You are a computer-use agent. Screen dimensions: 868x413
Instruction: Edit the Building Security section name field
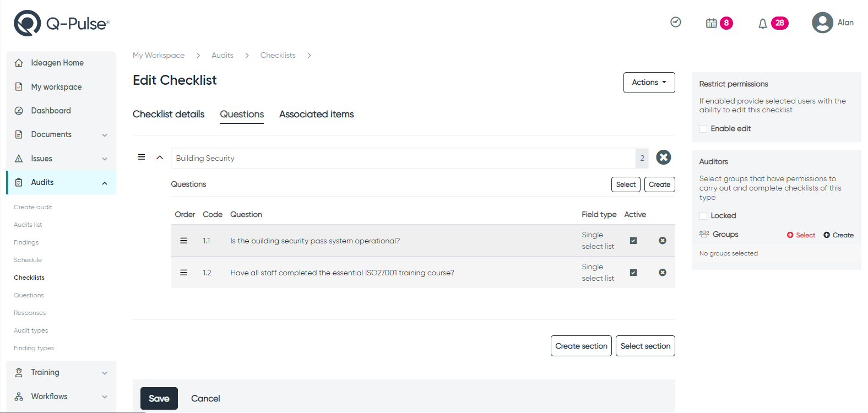(403, 158)
